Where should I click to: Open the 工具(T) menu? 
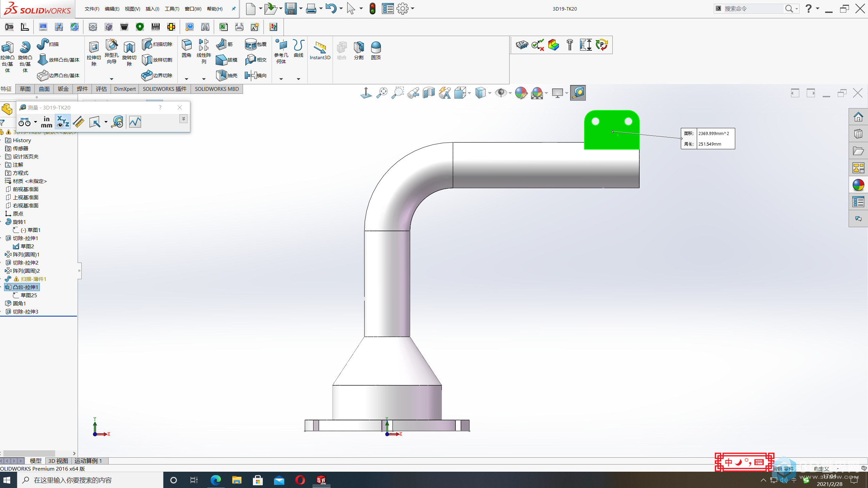(172, 9)
